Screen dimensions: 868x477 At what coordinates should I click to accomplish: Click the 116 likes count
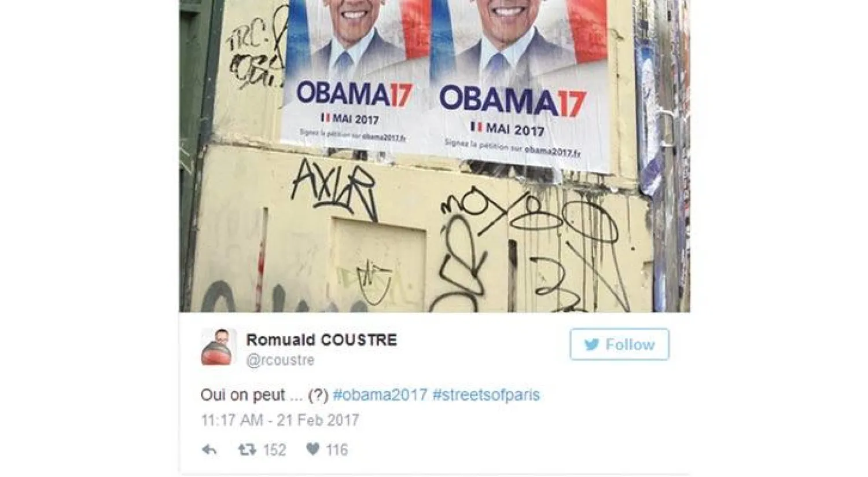336,450
